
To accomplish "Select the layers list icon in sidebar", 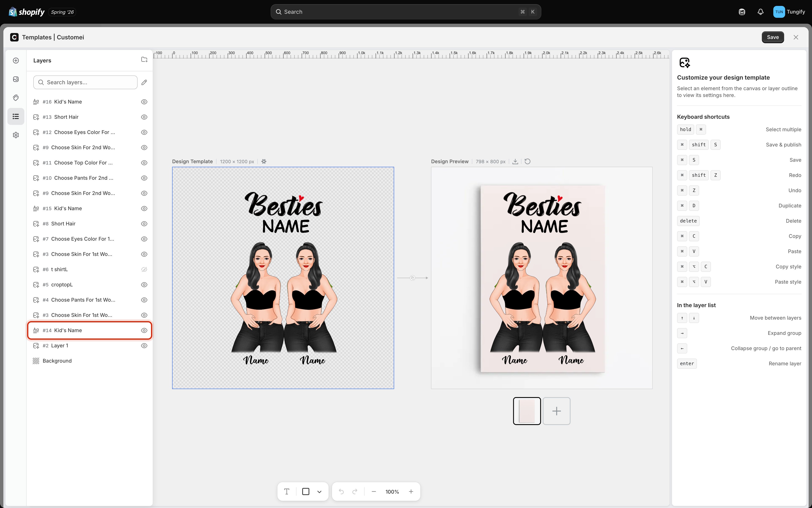I will [16, 117].
